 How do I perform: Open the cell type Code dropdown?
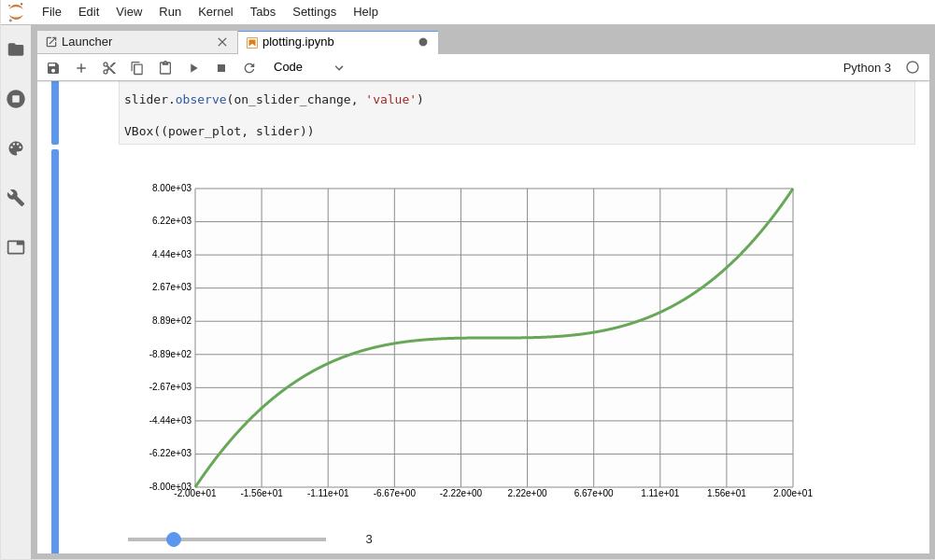[x=308, y=67]
